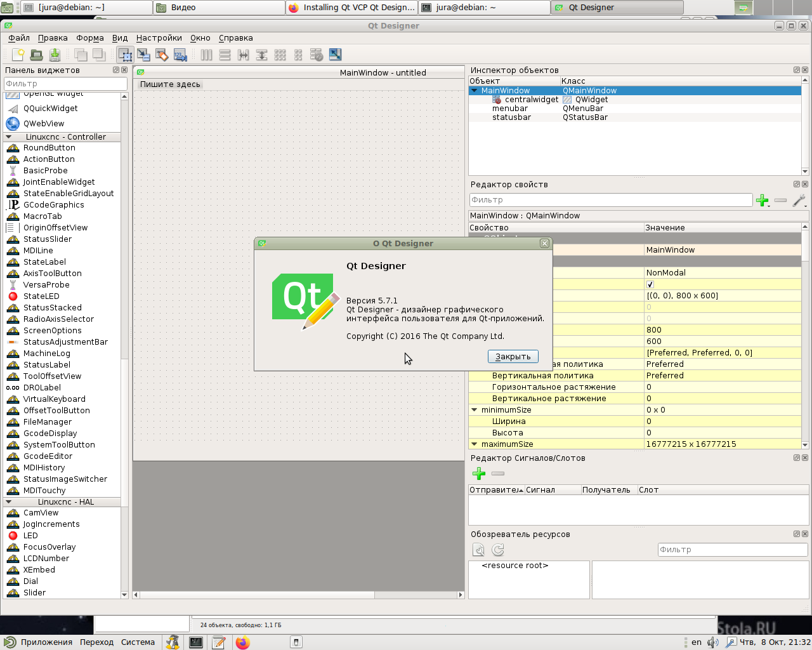Activate the Edit Widgets mode icon

[125, 55]
